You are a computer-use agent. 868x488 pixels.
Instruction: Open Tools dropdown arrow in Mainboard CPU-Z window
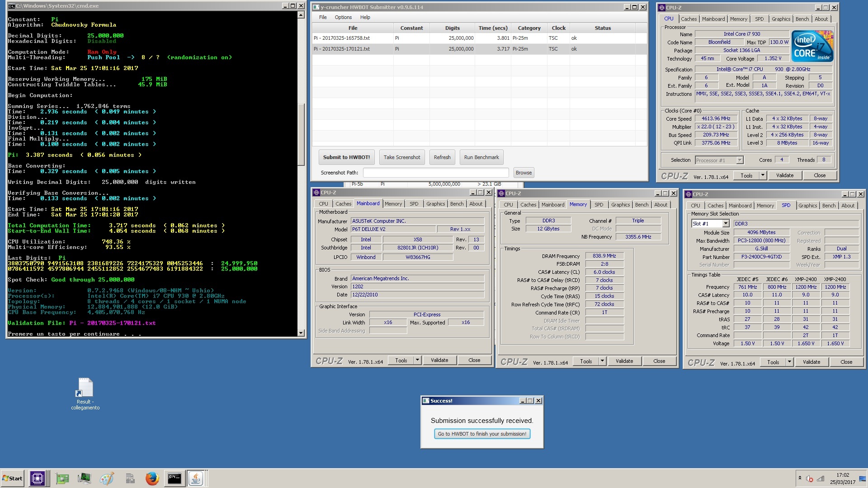[417, 360]
